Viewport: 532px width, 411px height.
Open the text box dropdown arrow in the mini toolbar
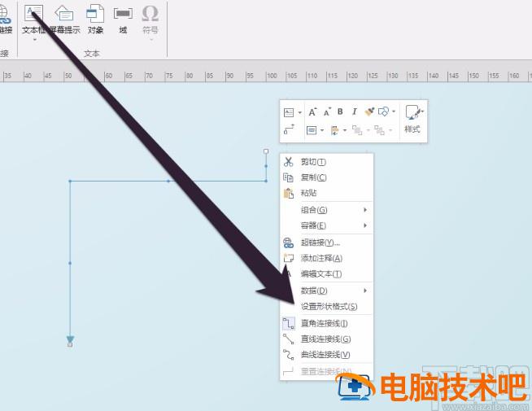(299, 112)
